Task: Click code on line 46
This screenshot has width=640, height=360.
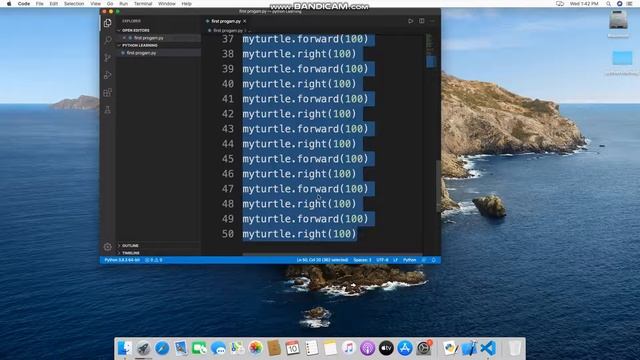Action: point(299,174)
